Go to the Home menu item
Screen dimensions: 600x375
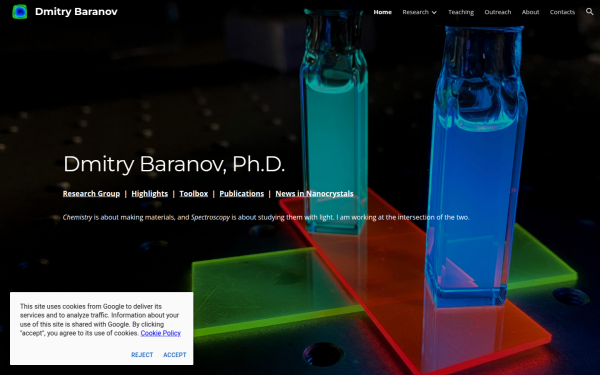382,12
